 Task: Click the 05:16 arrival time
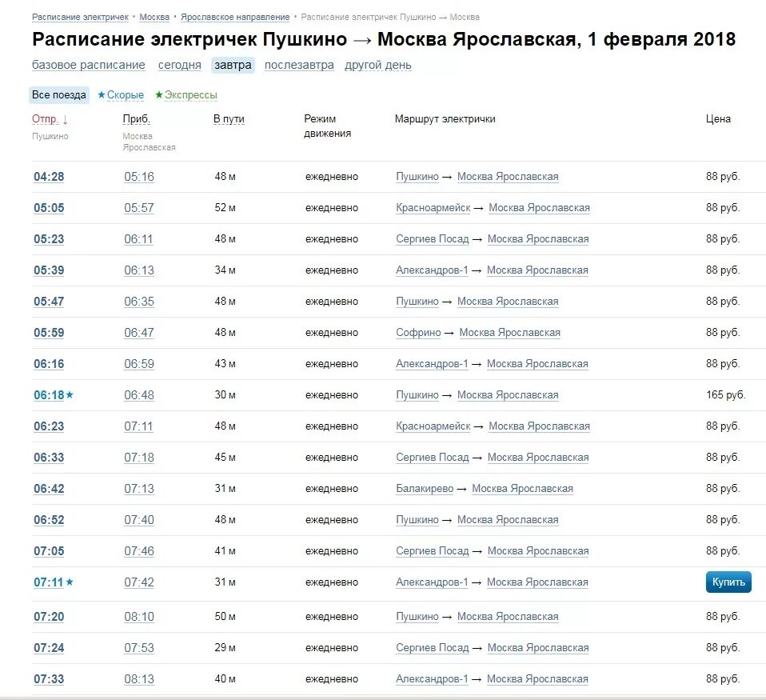(x=139, y=177)
